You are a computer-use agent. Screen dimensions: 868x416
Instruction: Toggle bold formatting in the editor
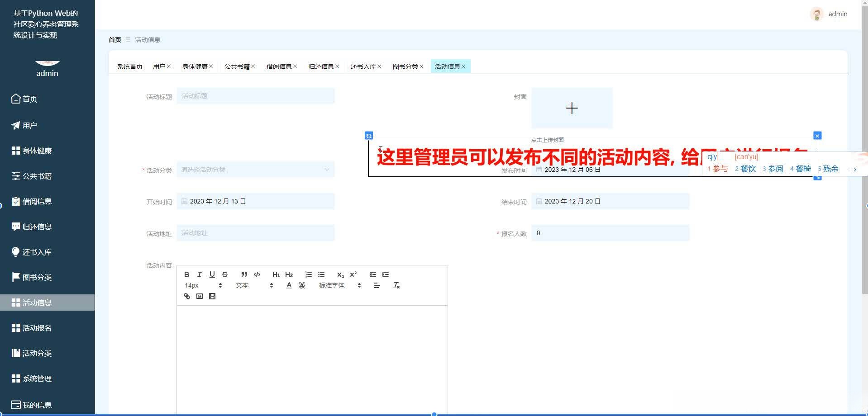[x=186, y=274]
